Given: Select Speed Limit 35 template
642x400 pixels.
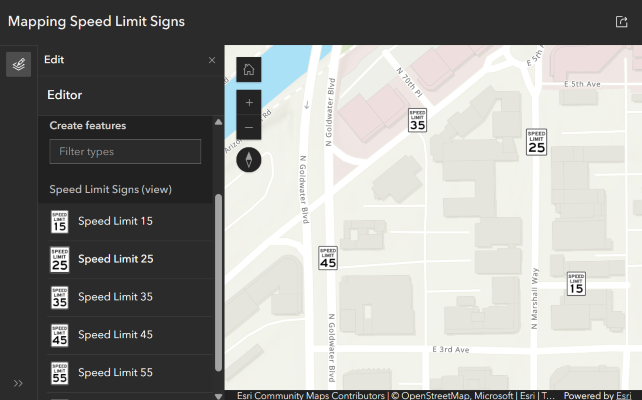Looking at the screenshot, I should point(130,297).
